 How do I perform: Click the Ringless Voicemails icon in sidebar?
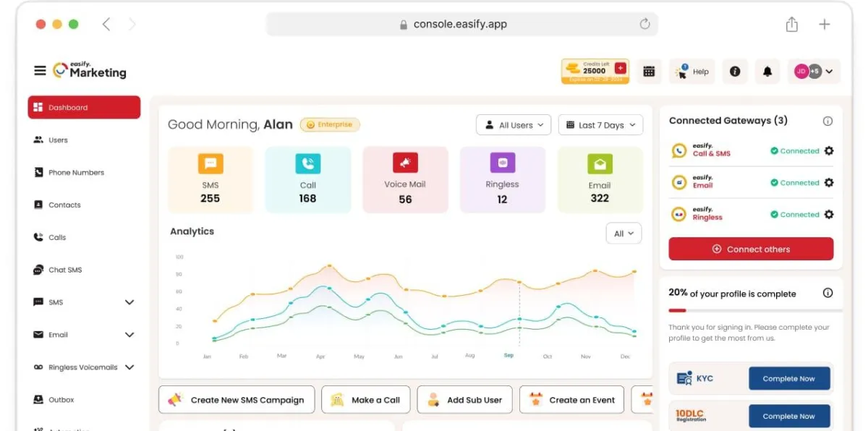(38, 367)
